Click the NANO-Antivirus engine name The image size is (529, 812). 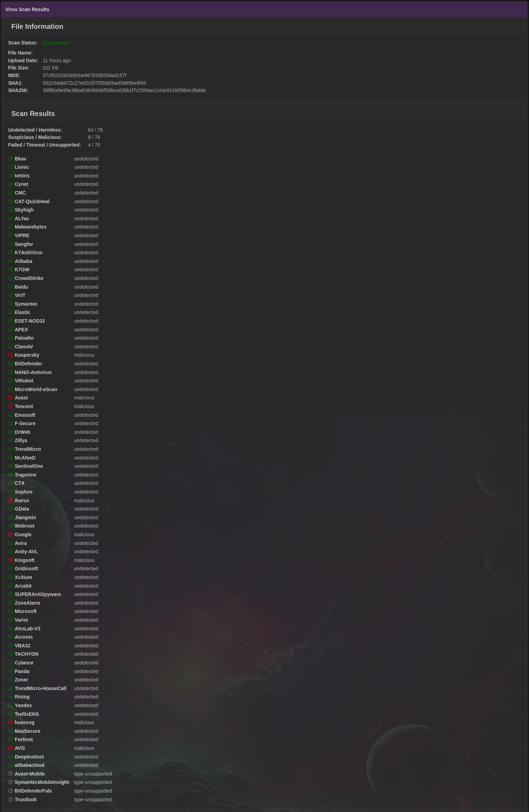33,372
